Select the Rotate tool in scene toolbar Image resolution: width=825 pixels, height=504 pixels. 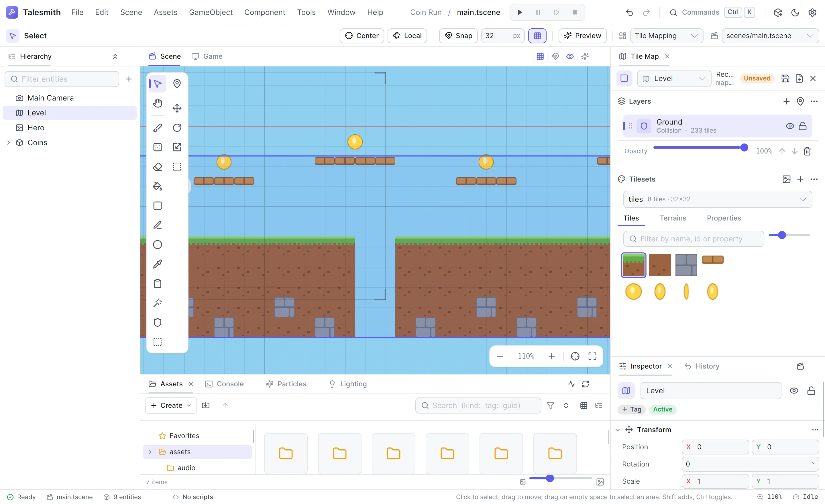(177, 128)
